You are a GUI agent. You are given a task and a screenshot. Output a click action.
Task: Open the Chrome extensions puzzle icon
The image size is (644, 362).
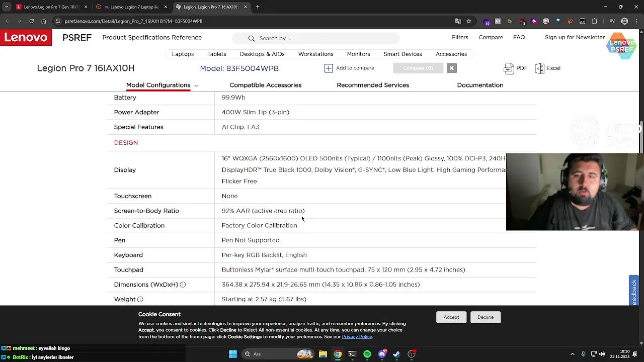tap(594, 21)
